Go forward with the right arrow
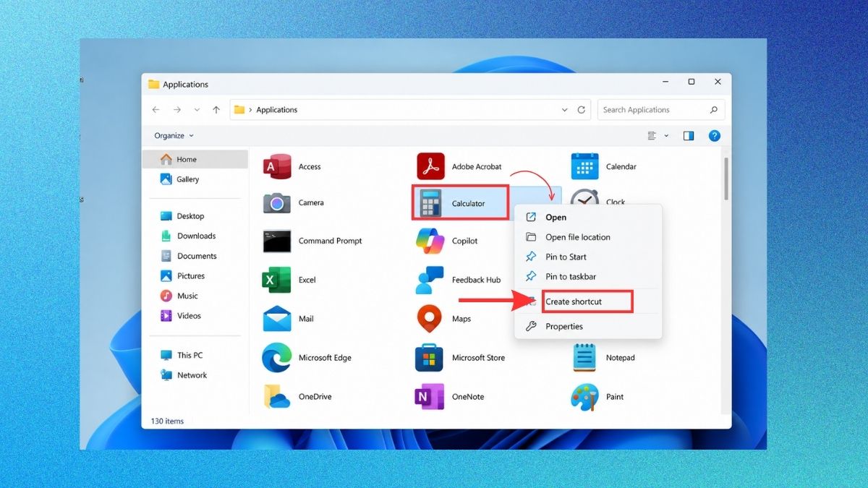 click(177, 110)
